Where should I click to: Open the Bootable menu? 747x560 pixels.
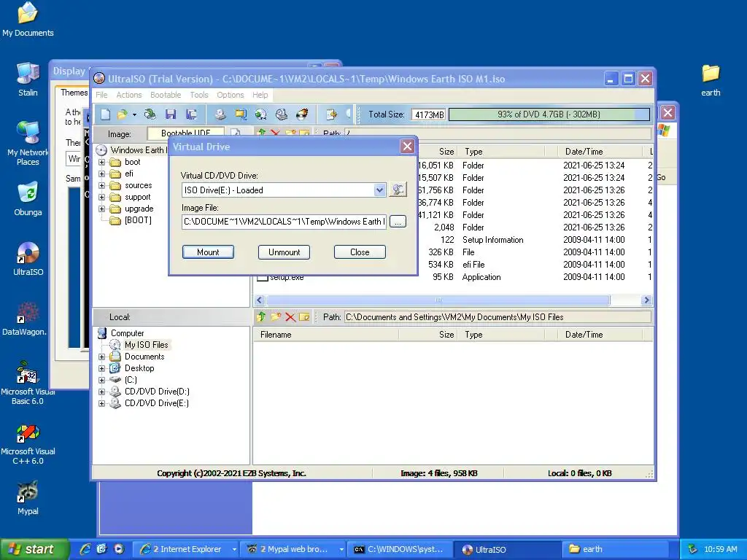pos(166,95)
